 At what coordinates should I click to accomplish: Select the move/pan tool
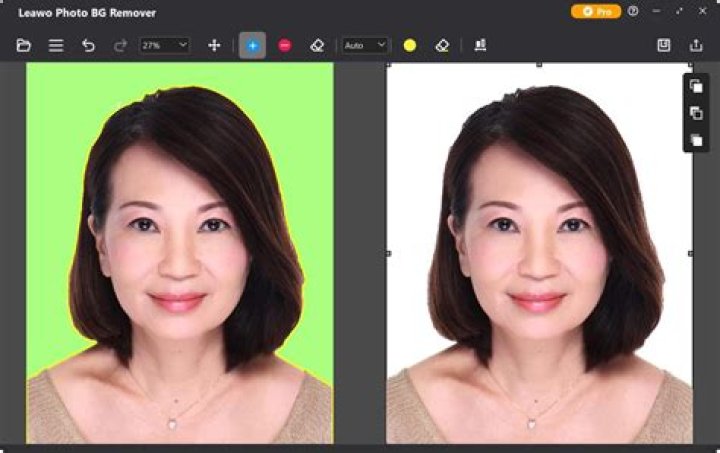[214, 45]
